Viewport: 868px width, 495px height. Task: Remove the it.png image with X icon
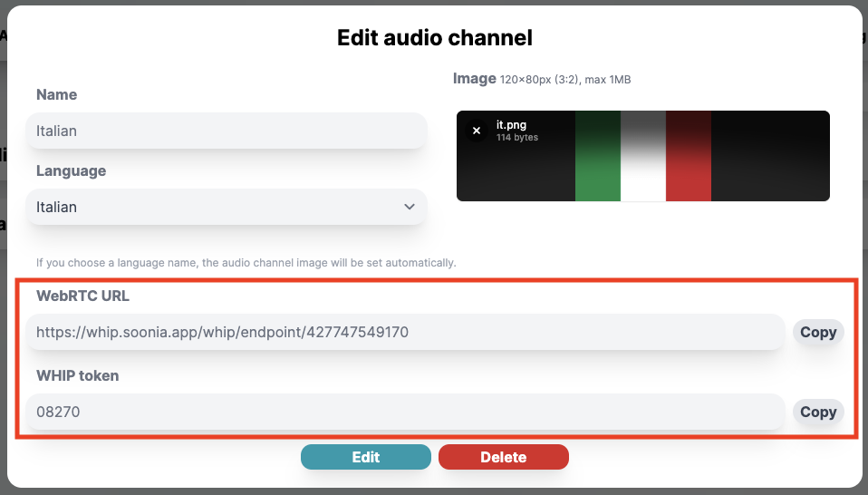tap(477, 131)
